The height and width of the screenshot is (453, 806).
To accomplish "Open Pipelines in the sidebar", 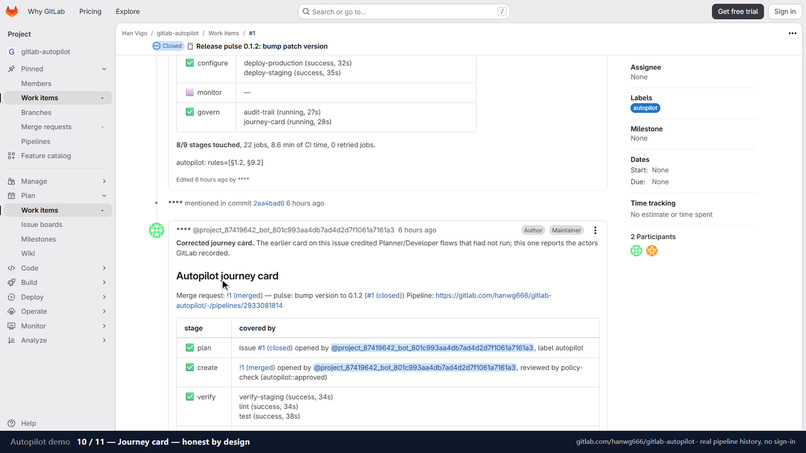I will click(x=35, y=141).
